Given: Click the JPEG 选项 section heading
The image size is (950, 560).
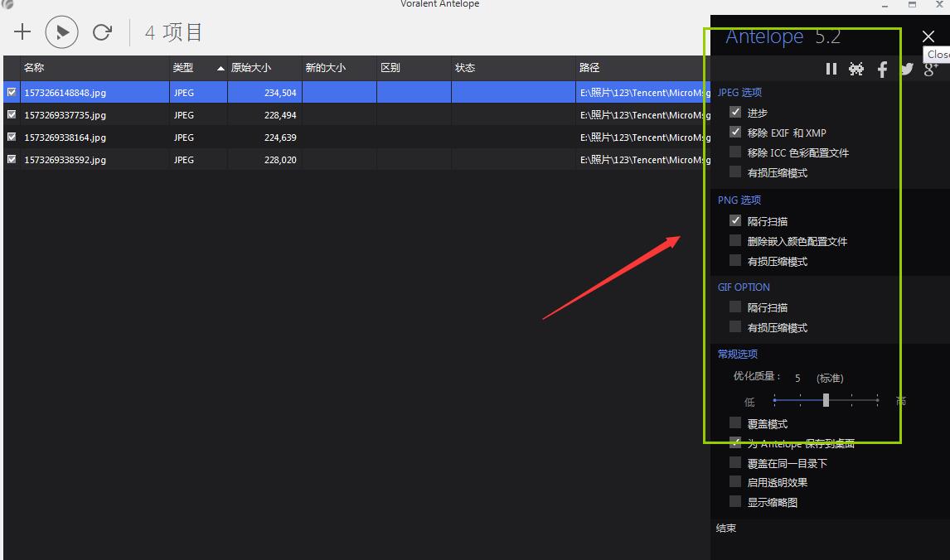Looking at the screenshot, I should 739,92.
